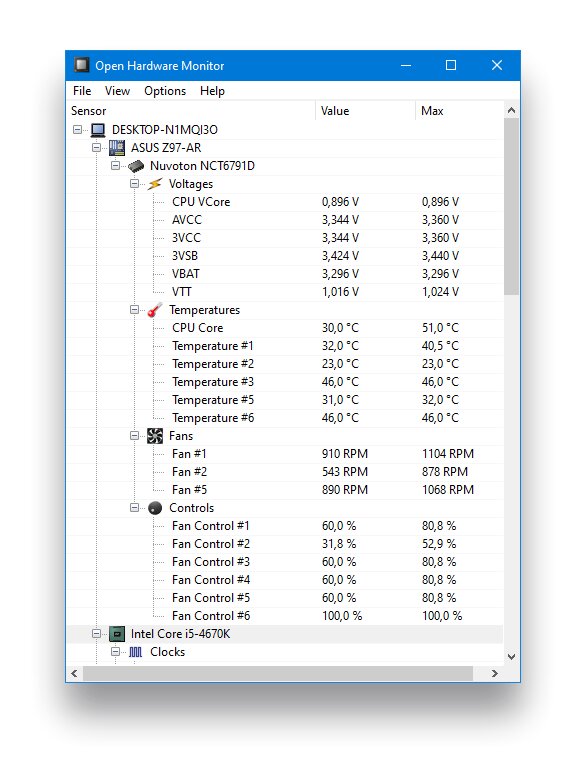Select the Fan #2 row
586x773 pixels.
point(285,472)
